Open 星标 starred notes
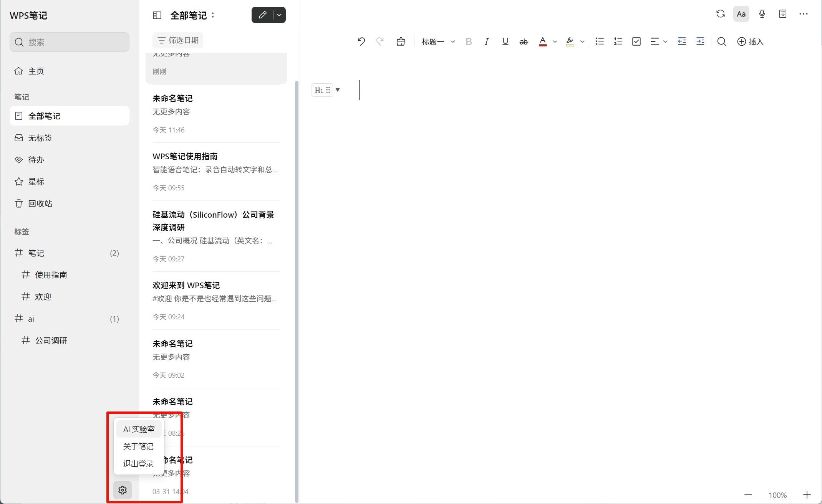This screenshot has height=504, width=822. (70, 182)
